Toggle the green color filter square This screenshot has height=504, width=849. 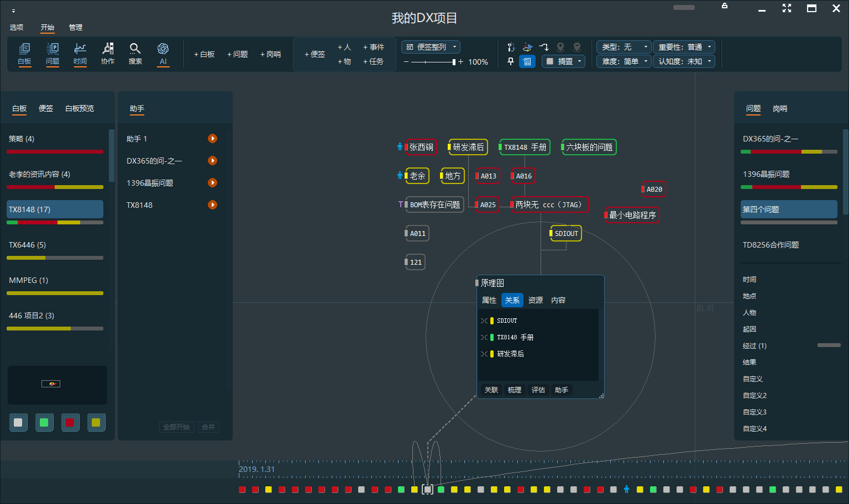pyautogui.click(x=44, y=423)
